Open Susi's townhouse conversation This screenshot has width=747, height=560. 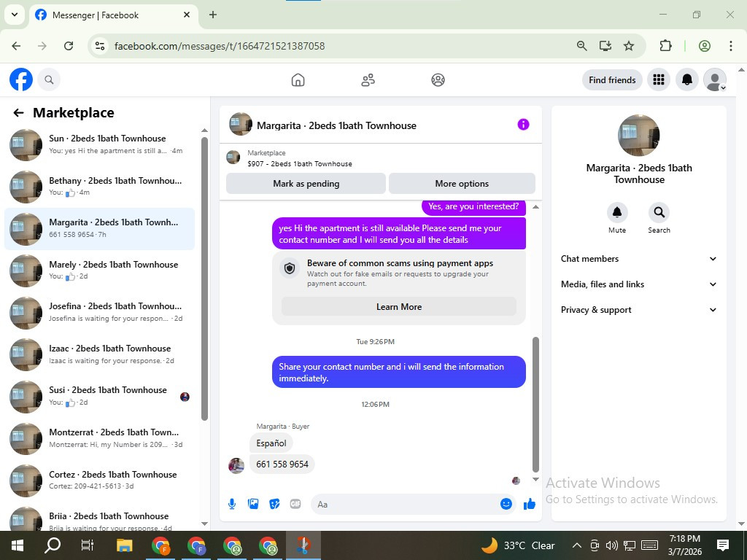pos(99,396)
